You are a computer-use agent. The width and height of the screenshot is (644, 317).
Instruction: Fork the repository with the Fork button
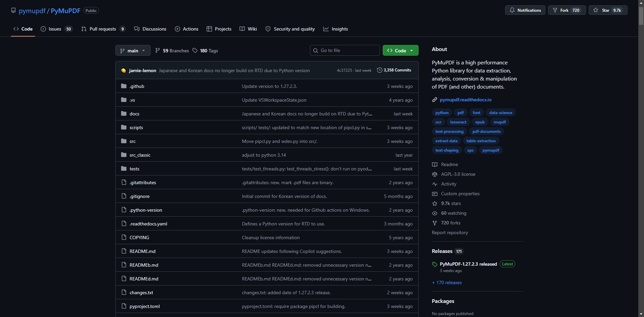(x=567, y=10)
